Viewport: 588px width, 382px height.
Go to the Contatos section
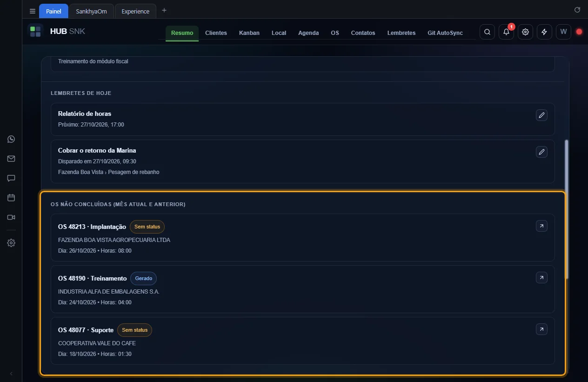point(363,33)
